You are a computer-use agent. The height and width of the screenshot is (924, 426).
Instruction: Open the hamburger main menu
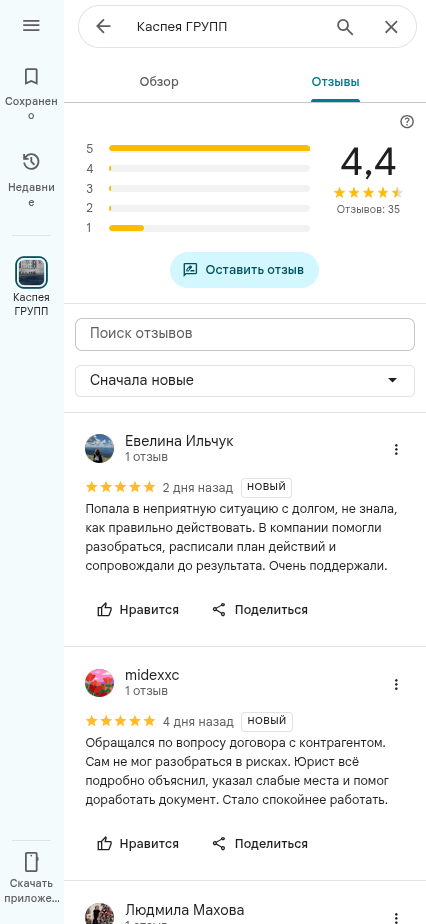coord(31,25)
